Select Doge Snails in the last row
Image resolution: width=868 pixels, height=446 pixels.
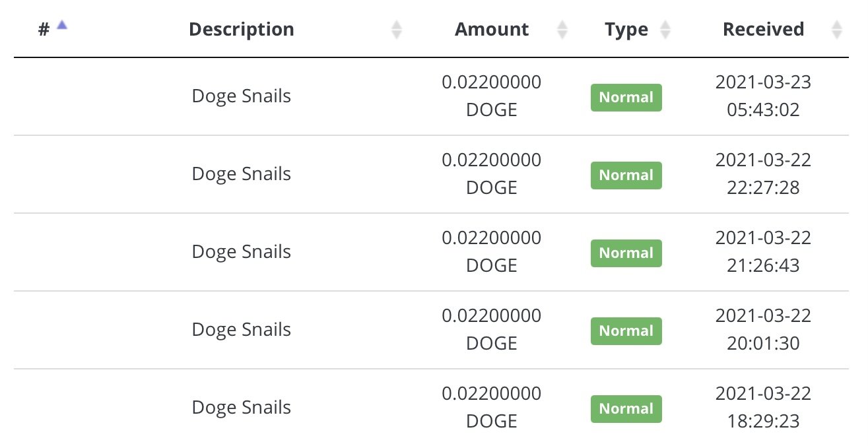pos(242,408)
